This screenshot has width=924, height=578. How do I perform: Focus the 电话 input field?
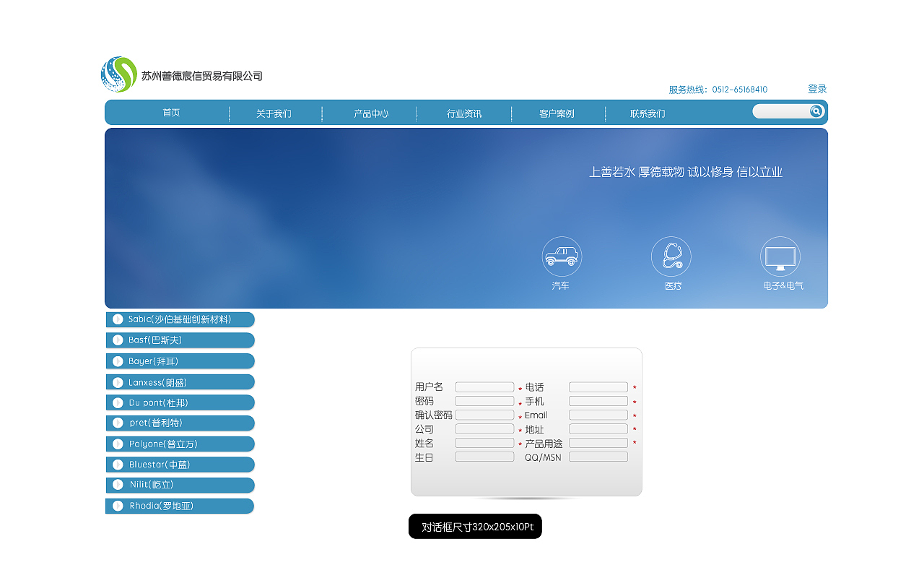pos(598,387)
